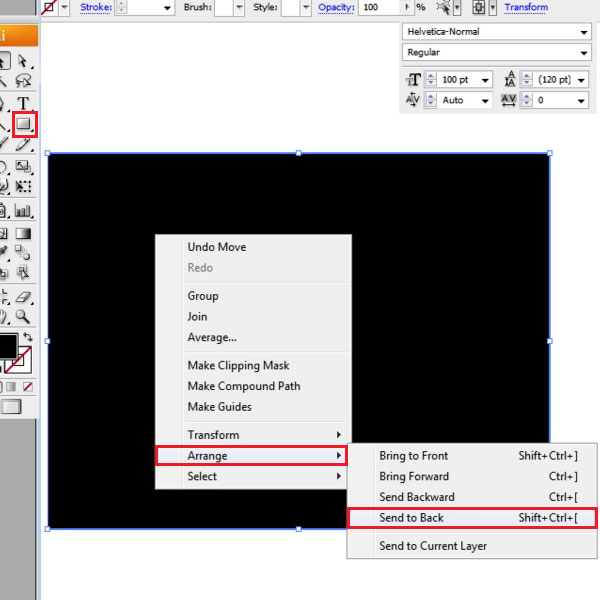Choose Bring to Front
Viewport: 600px width, 600px height.
472,456
